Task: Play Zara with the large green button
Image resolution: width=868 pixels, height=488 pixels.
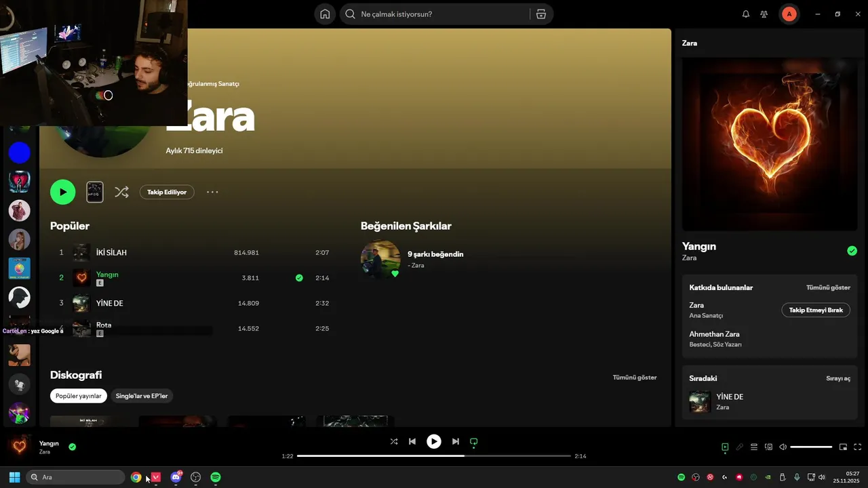Action: point(62,192)
